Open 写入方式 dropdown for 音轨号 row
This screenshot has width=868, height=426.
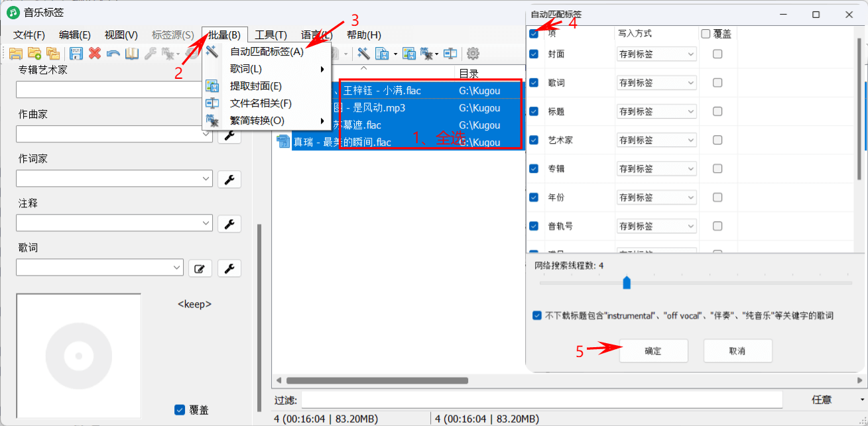pyautogui.click(x=656, y=226)
